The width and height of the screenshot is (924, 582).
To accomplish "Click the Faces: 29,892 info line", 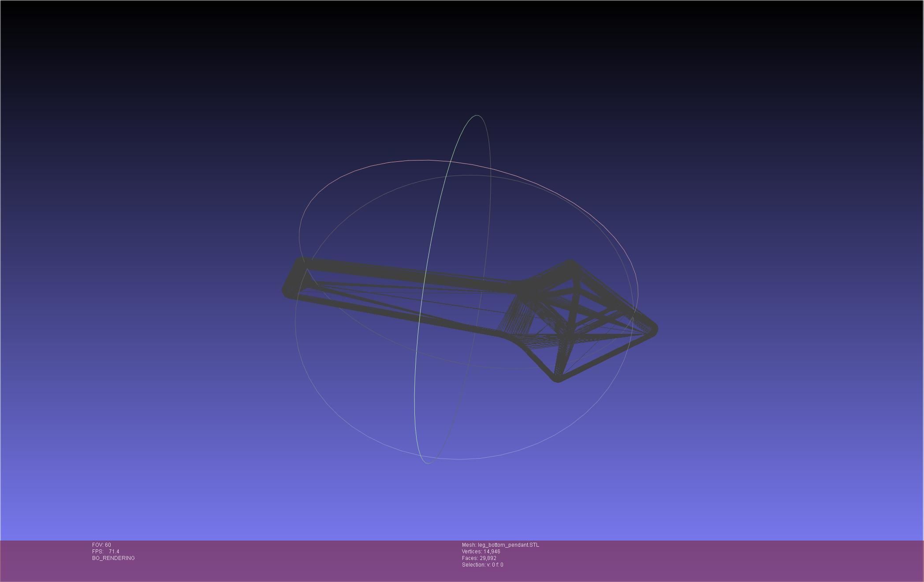I will [479, 558].
